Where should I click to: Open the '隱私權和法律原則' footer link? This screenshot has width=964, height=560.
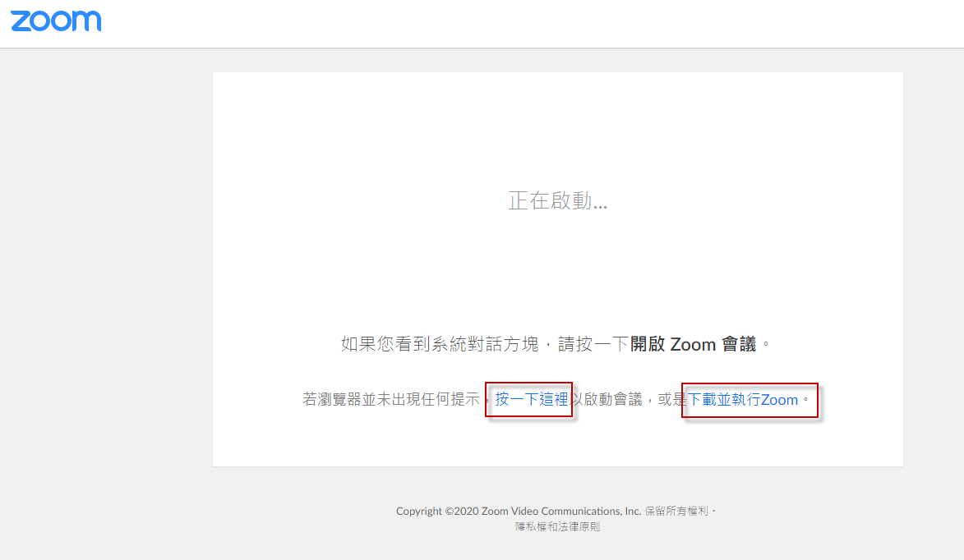(558, 527)
